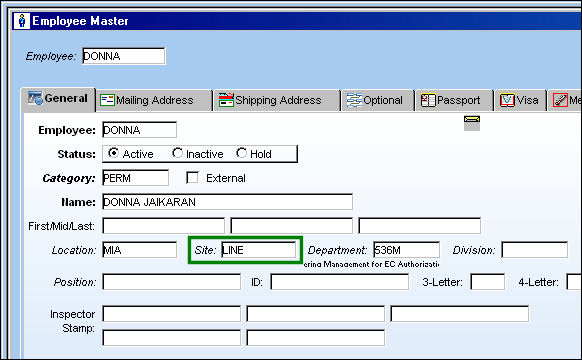Click the Visa tab icon
Image resolution: width=582 pixels, height=360 pixels.
pyautogui.click(x=507, y=100)
